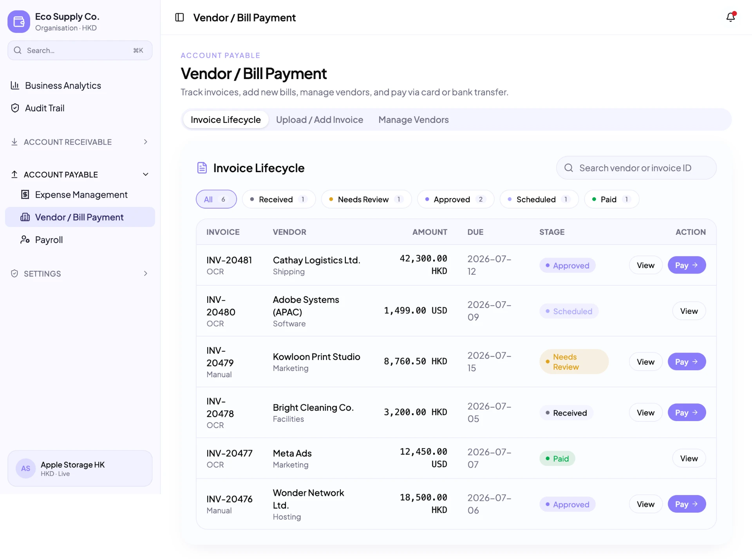This screenshot has height=560, width=752.
Task: Filter invoices by Needs Review
Action: pos(366,199)
